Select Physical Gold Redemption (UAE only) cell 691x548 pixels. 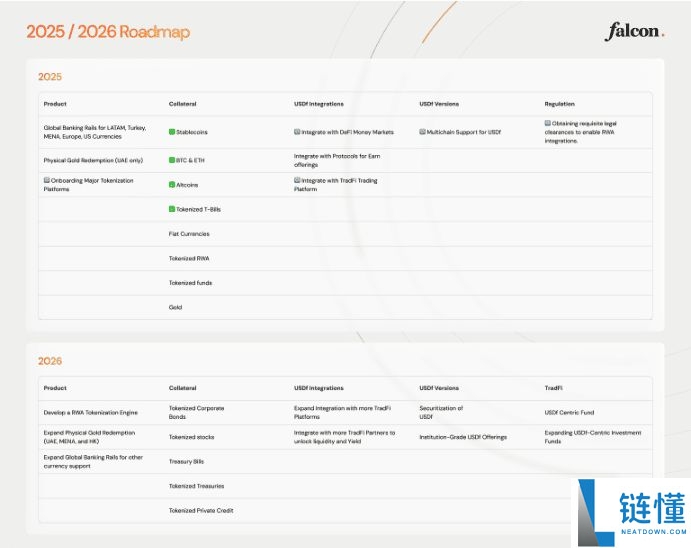point(93,160)
